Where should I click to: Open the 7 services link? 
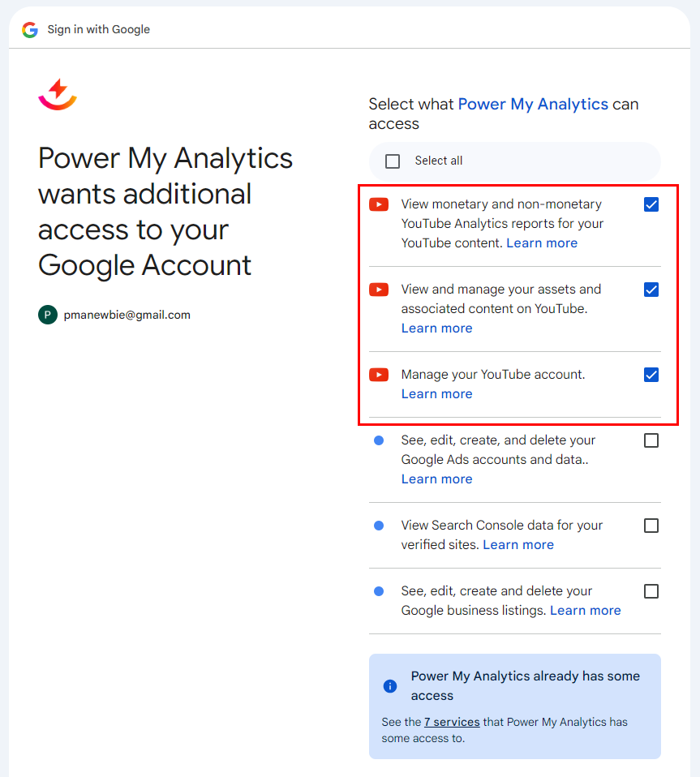[452, 722]
